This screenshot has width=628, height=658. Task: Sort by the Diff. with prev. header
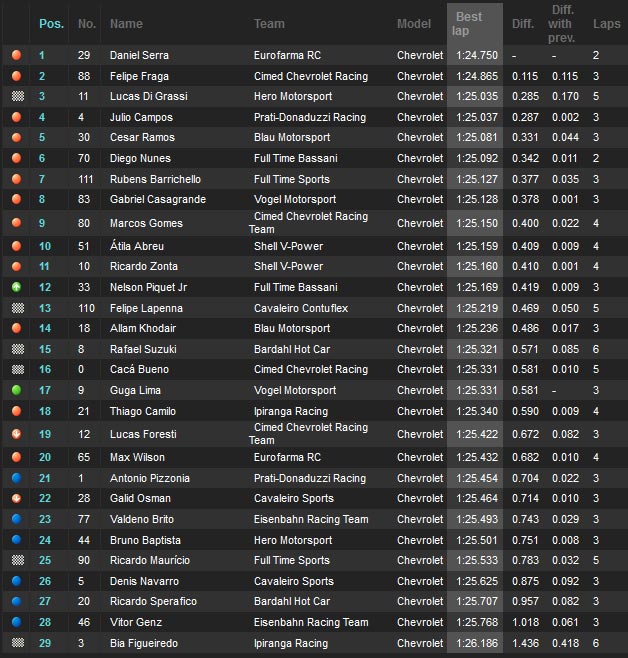(x=561, y=24)
